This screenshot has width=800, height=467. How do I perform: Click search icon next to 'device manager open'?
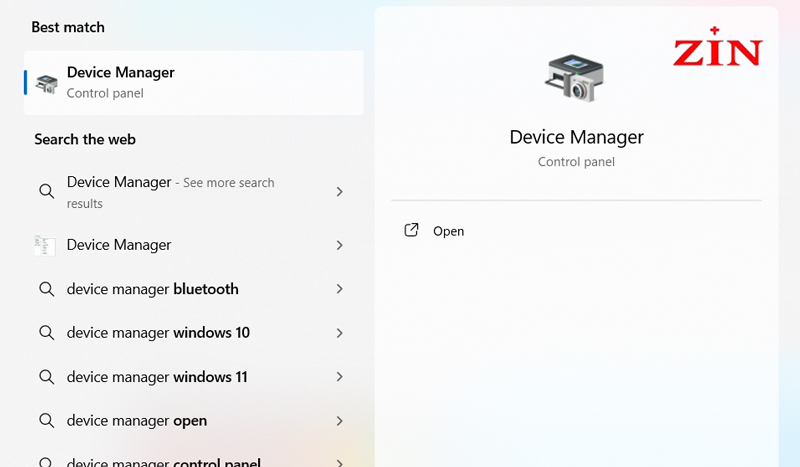[x=46, y=421]
